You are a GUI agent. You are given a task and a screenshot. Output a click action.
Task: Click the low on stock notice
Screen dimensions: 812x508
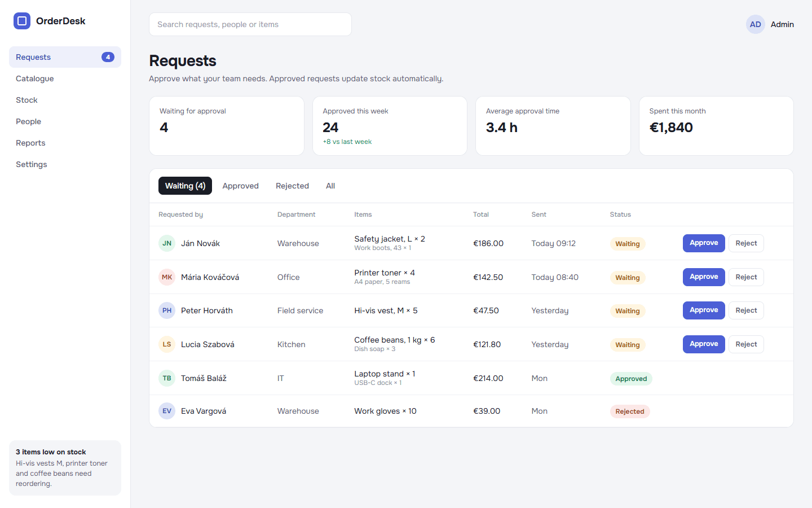[x=65, y=468]
